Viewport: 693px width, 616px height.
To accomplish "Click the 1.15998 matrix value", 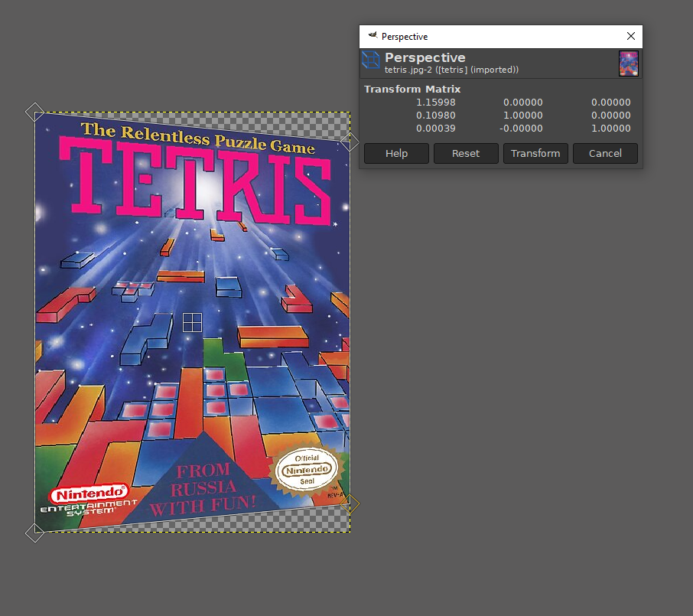I will click(436, 103).
